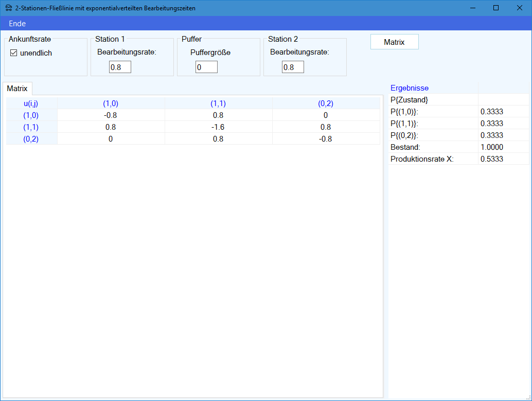Screen dimensions: 532x401
Task: Click the resize grip at window corner
Action: [x=528, y=397]
